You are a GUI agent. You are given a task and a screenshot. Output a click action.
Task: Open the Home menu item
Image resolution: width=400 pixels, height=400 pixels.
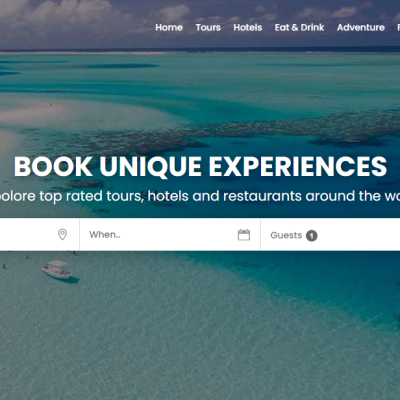169,27
